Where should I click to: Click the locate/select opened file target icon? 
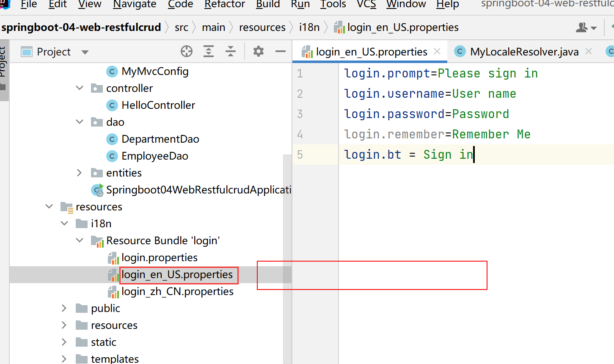click(x=187, y=52)
